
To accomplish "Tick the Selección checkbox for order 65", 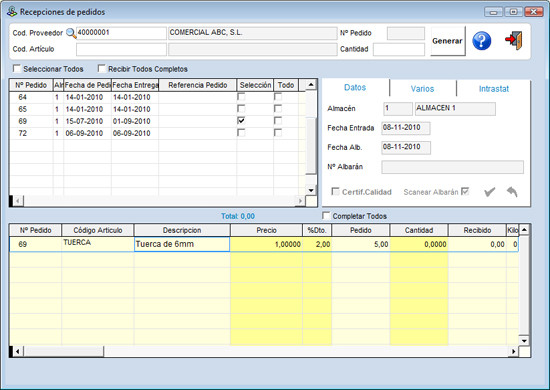I will 241,109.
